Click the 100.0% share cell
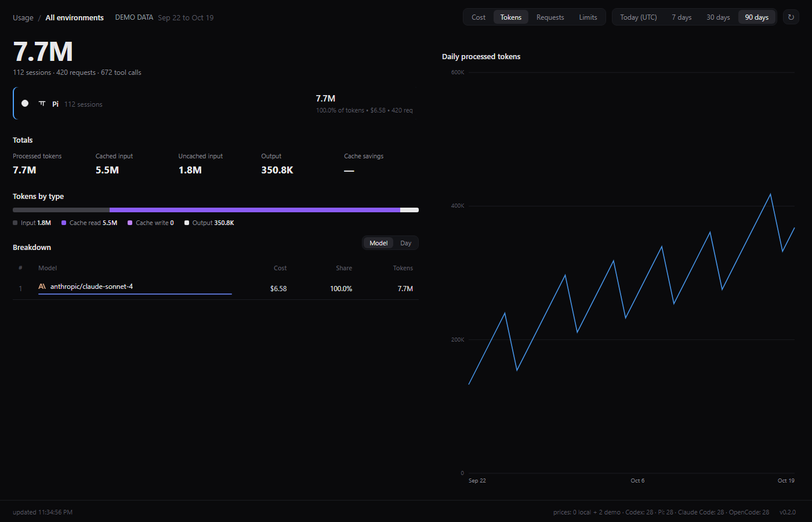This screenshot has width=812, height=522. 341,288
